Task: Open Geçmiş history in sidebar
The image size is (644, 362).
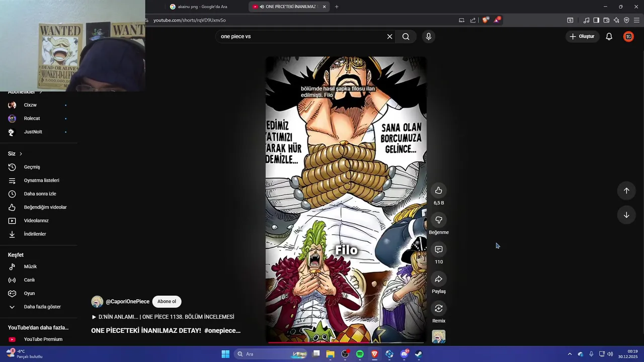Action: [32, 167]
